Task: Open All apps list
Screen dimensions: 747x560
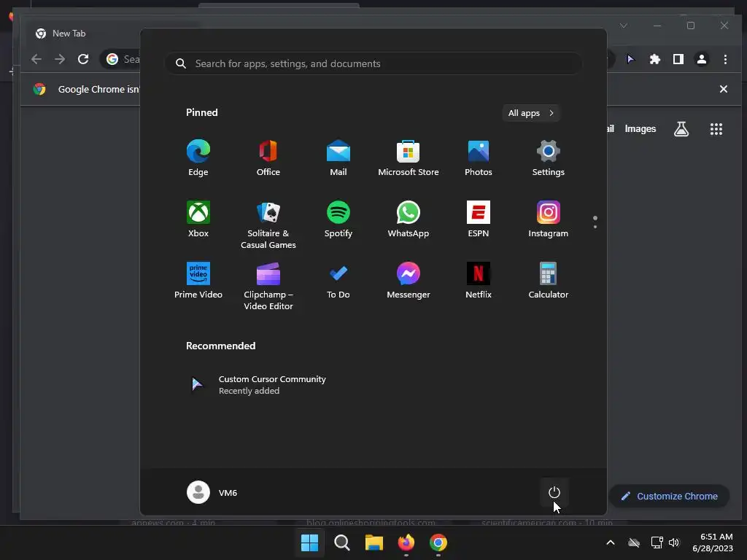Action: [x=531, y=113]
